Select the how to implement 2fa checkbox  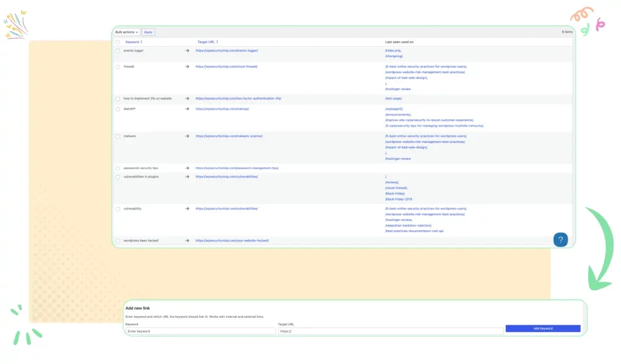click(x=118, y=99)
